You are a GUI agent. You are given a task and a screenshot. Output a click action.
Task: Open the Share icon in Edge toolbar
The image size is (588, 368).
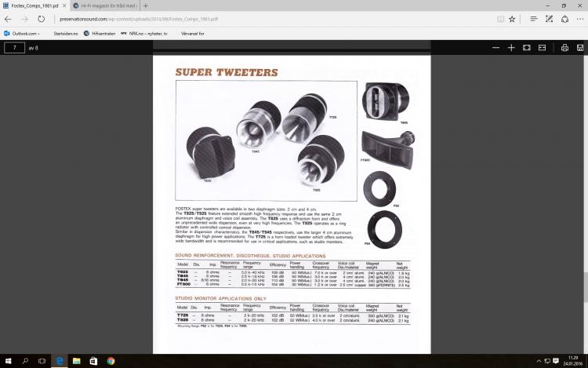click(x=564, y=19)
